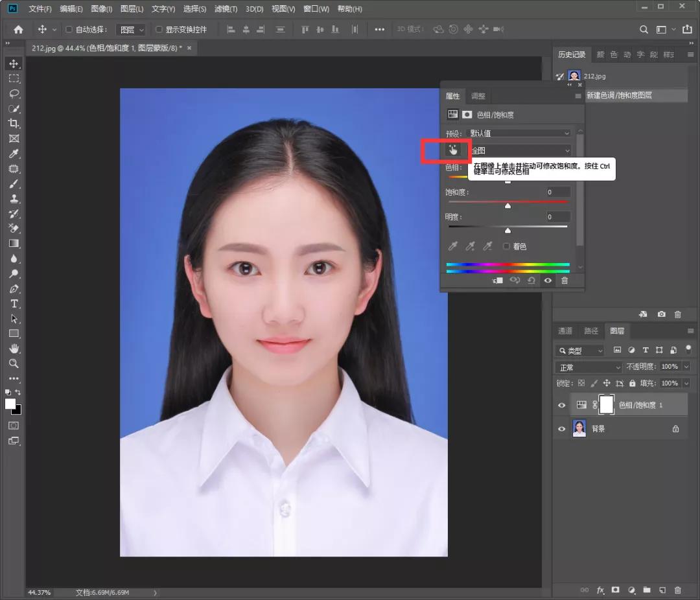
Task: Delete the adjustment via the Properties trash icon
Action: tap(565, 281)
